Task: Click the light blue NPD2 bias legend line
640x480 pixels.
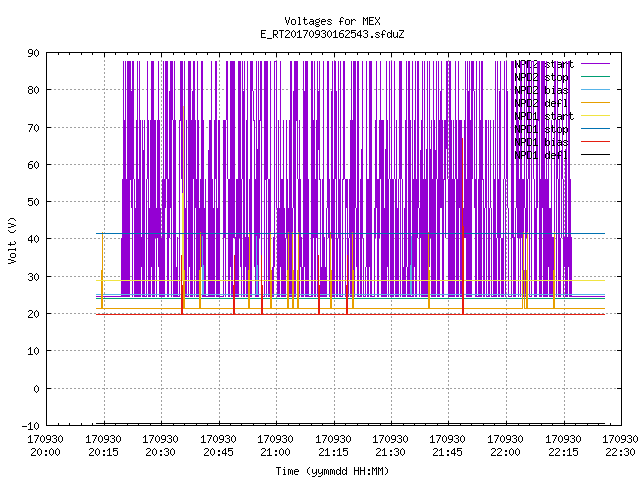Action: (595, 89)
